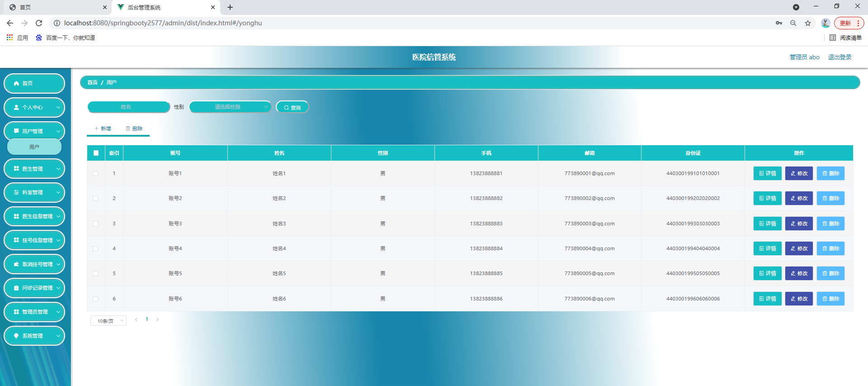Click the 删除 batch delete toolbar button
This screenshot has width=868, height=386.
click(x=134, y=129)
